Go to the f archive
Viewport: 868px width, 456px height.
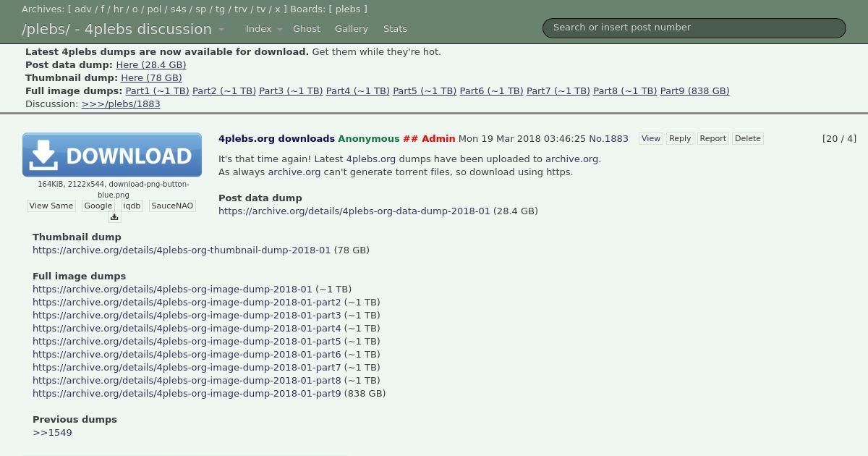coord(103,9)
